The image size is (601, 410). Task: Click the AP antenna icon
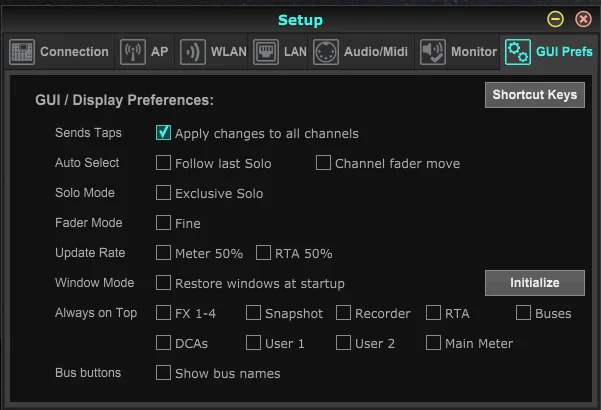click(x=133, y=52)
